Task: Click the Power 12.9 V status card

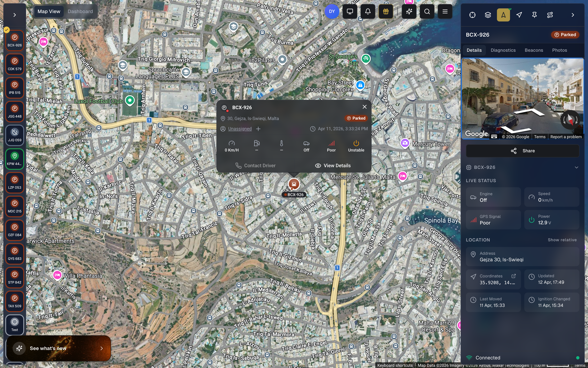Action: point(551,220)
